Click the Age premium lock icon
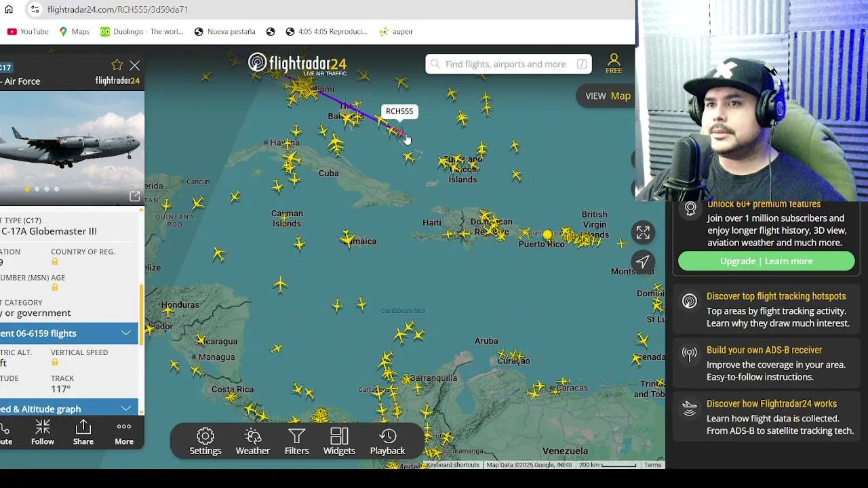Image resolution: width=868 pixels, height=488 pixels. coord(55,287)
